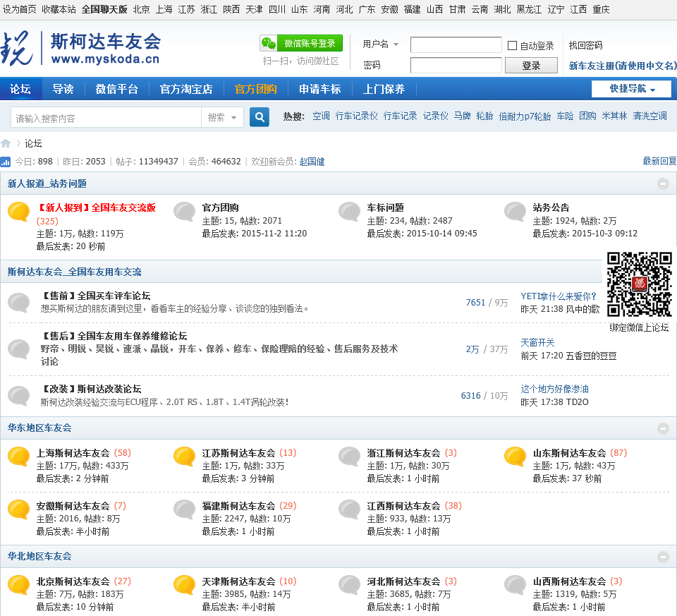Click the 新人报到 forum bubble icon
The width and height of the screenshot is (677, 616).
point(19,212)
